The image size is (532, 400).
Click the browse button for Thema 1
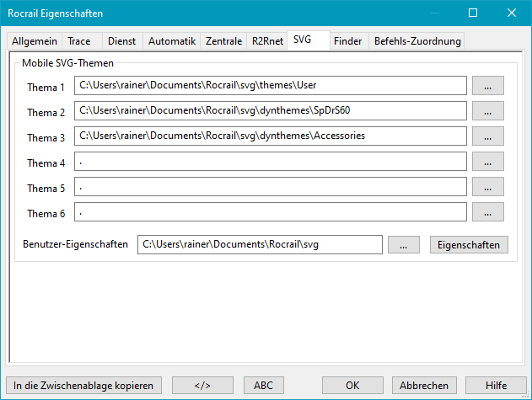click(488, 86)
